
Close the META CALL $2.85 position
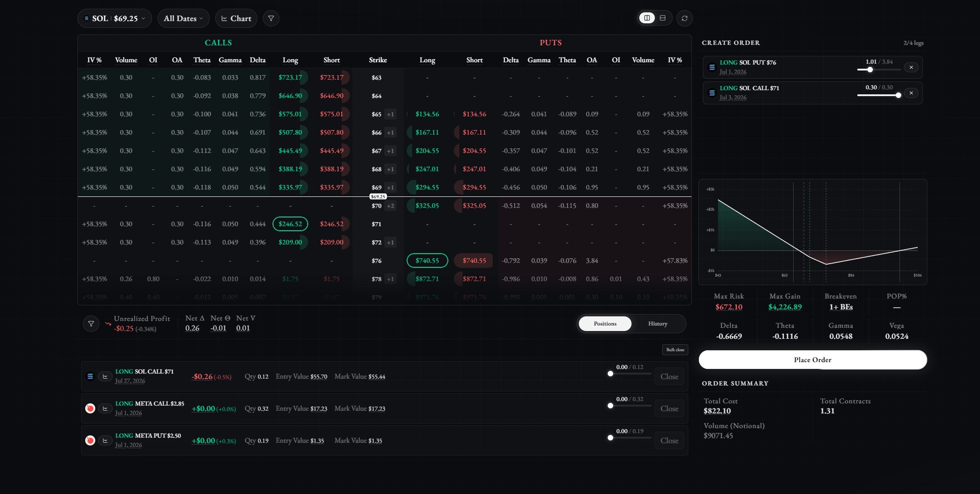669,408
